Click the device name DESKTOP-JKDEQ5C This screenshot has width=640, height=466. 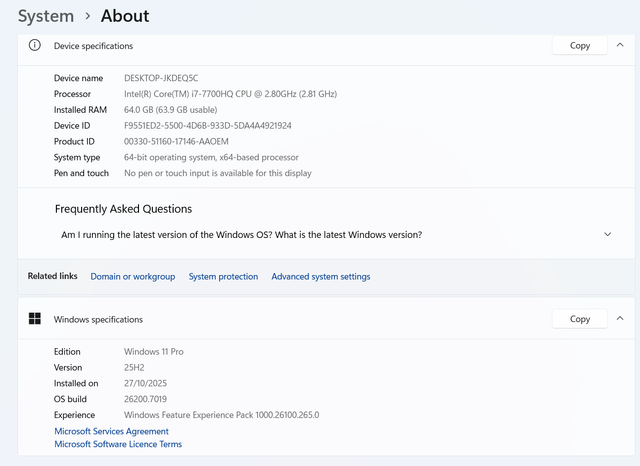tap(161, 78)
